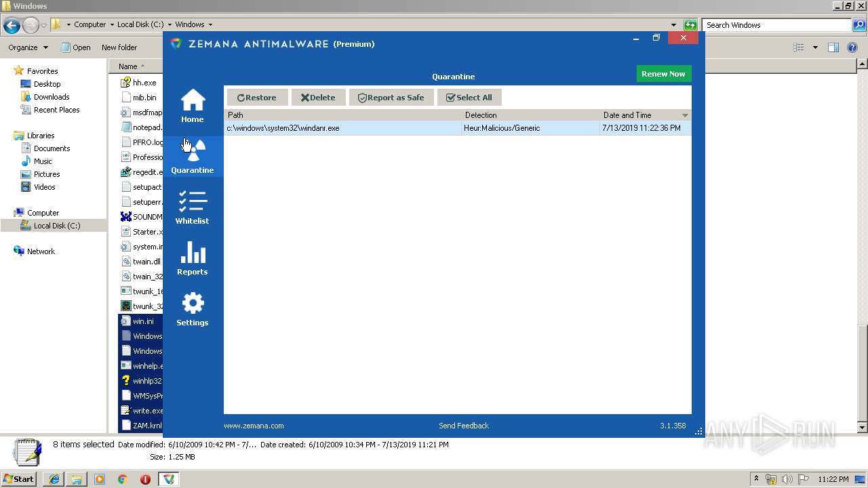Open the Reports section

tap(193, 258)
